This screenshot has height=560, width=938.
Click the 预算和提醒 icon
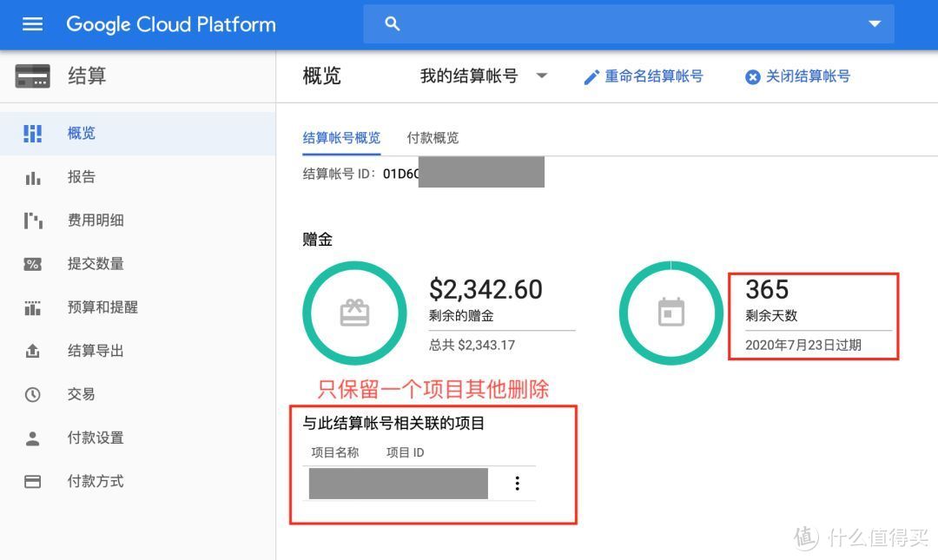pos(32,307)
